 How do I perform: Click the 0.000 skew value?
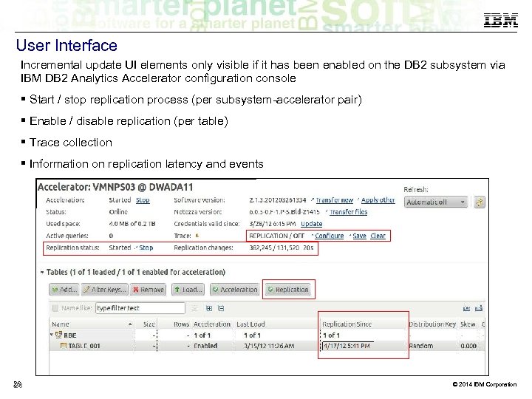coord(468,346)
